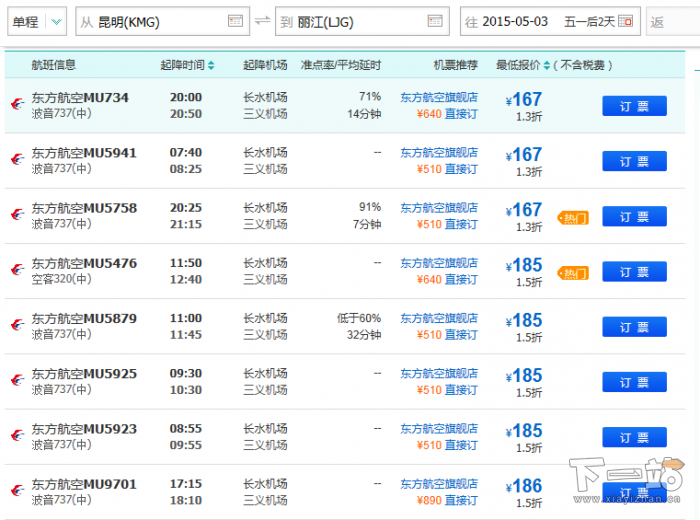Click ¥890 直接订 for flight MU9701
Image resolution: width=700 pixels, height=520 pixels.
coord(447,500)
